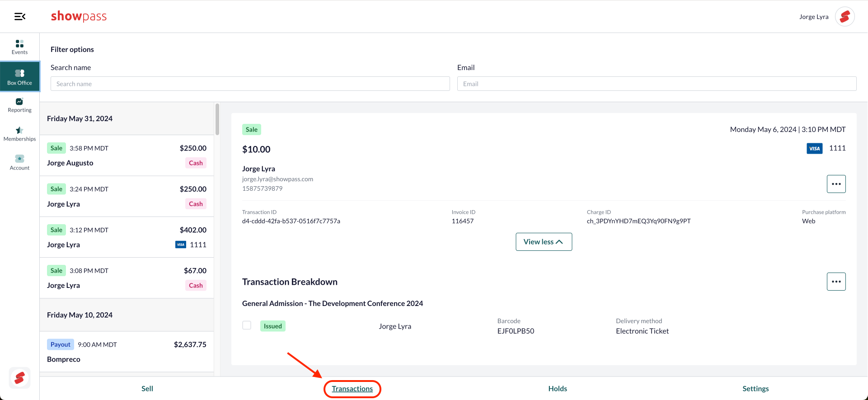Select the Box Office sidebar icon

(19, 77)
